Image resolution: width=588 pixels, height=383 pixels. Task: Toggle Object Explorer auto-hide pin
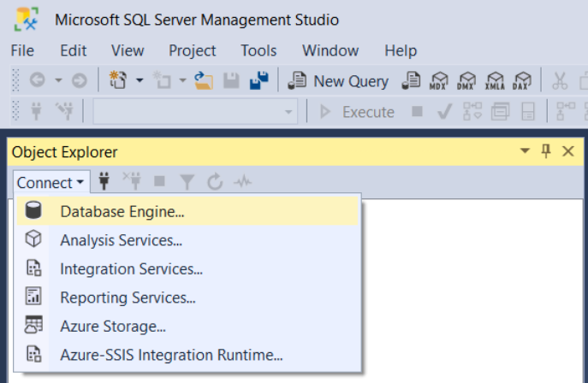click(546, 151)
